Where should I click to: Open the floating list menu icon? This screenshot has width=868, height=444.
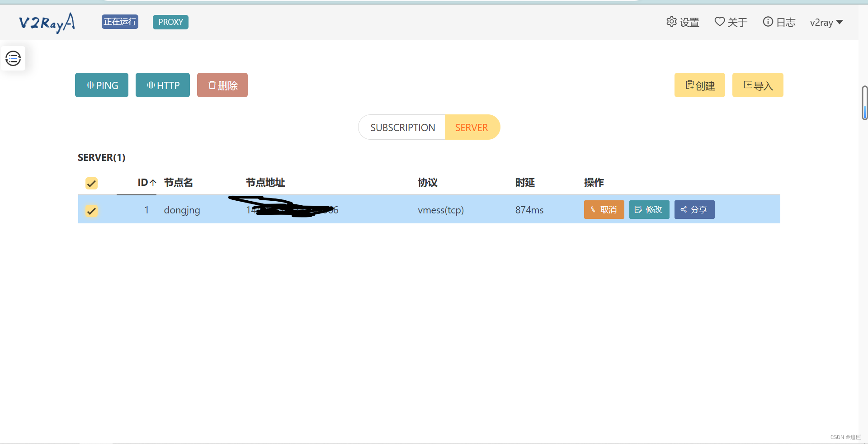coord(13,58)
